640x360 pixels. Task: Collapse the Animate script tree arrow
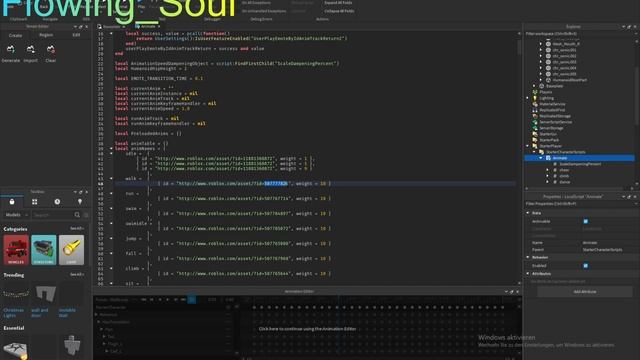tap(541, 158)
